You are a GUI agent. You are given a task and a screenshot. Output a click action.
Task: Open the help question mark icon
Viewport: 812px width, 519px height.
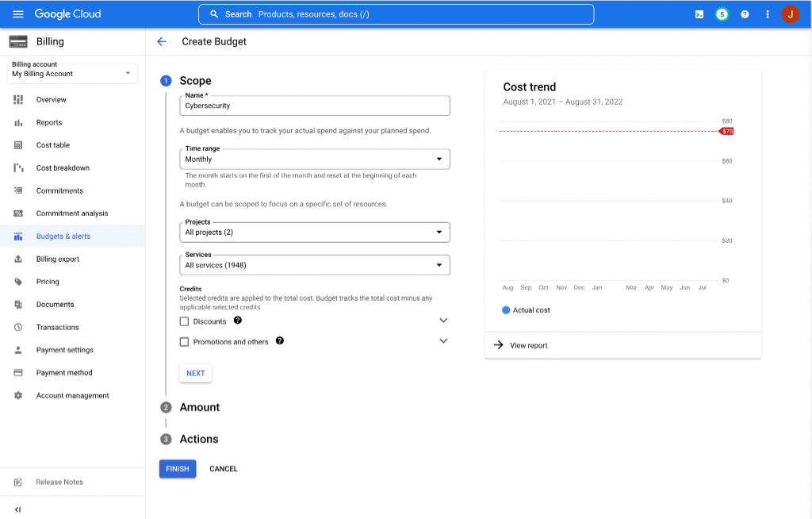[745, 14]
